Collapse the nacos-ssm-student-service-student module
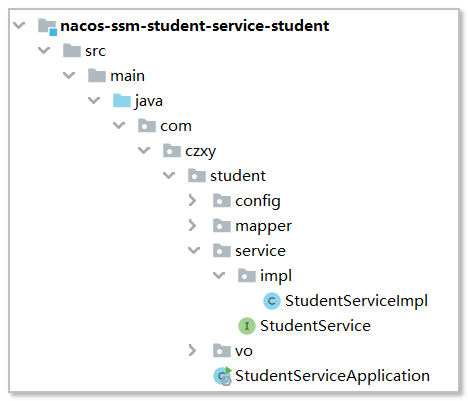 pyautogui.click(x=19, y=25)
